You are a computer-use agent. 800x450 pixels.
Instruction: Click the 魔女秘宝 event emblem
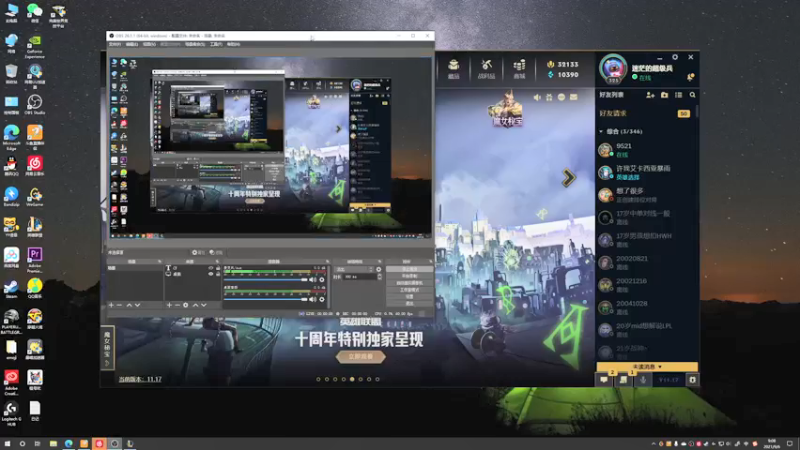pyautogui.click(x=506, y=109)
